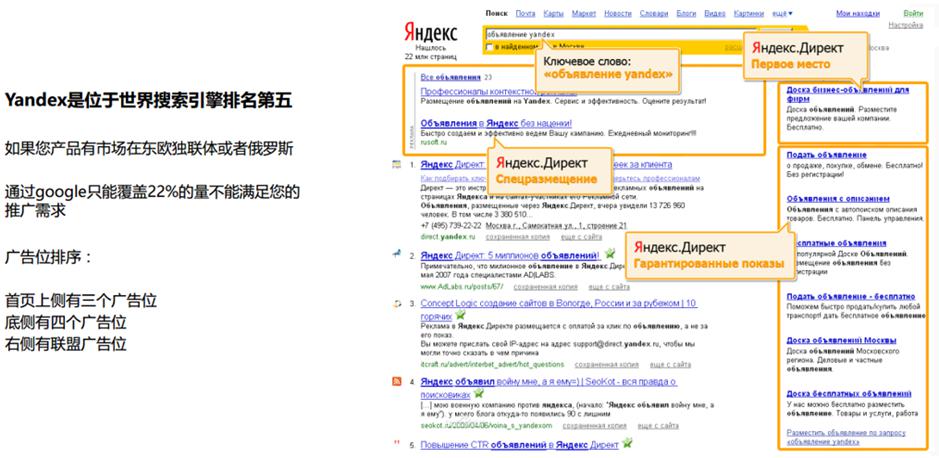Click the rusoft.ru green URL
This screenshot has width=939, height=458.
click(432, 142)
